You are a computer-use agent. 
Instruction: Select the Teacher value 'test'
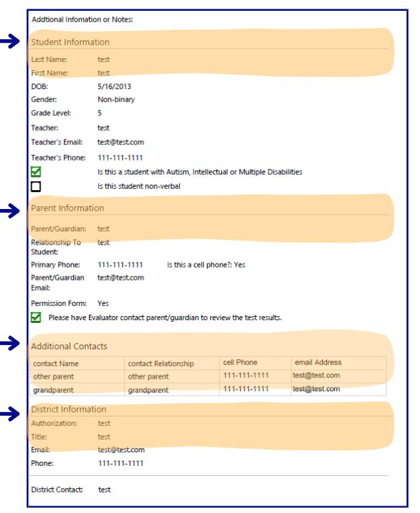pos(103,128)
